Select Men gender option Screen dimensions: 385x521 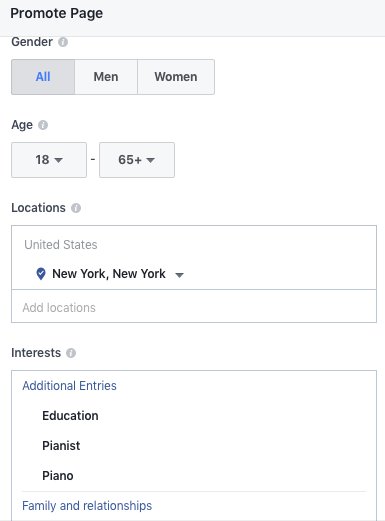(106, 77)
